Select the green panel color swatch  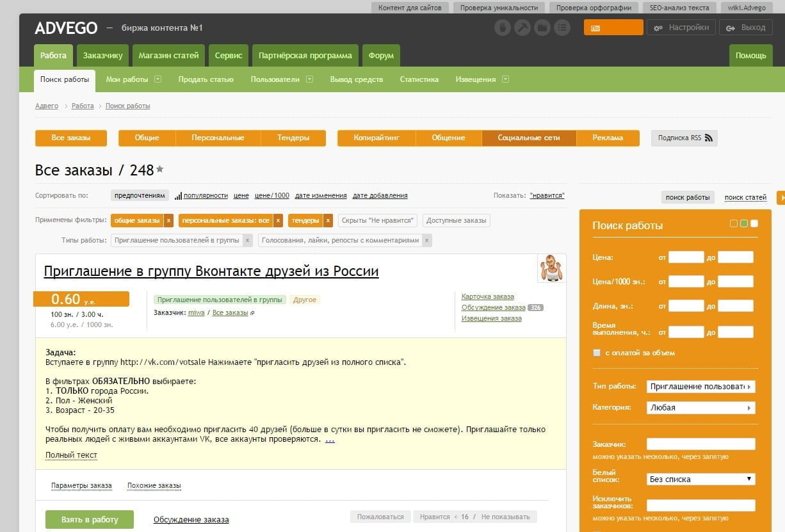point(744,223)
